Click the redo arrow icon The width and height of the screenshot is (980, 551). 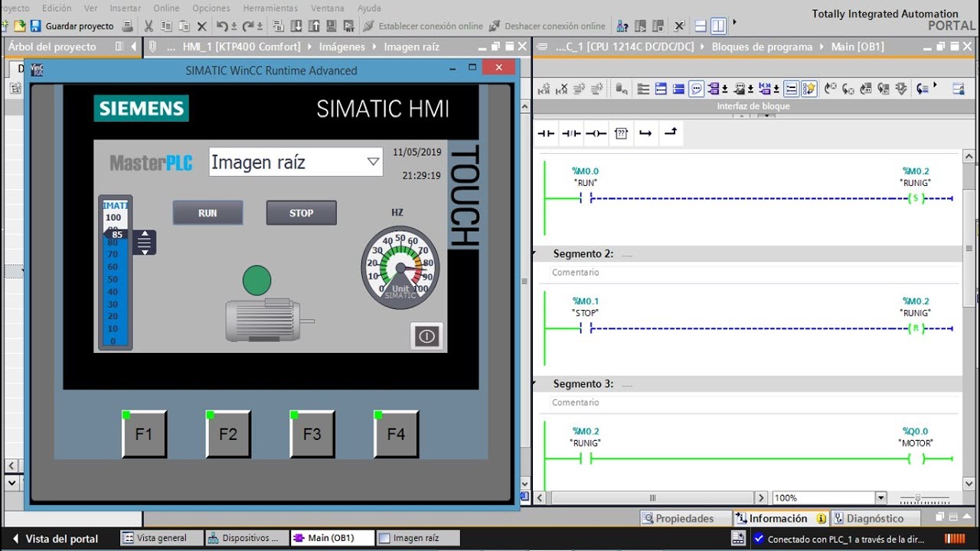248,26
